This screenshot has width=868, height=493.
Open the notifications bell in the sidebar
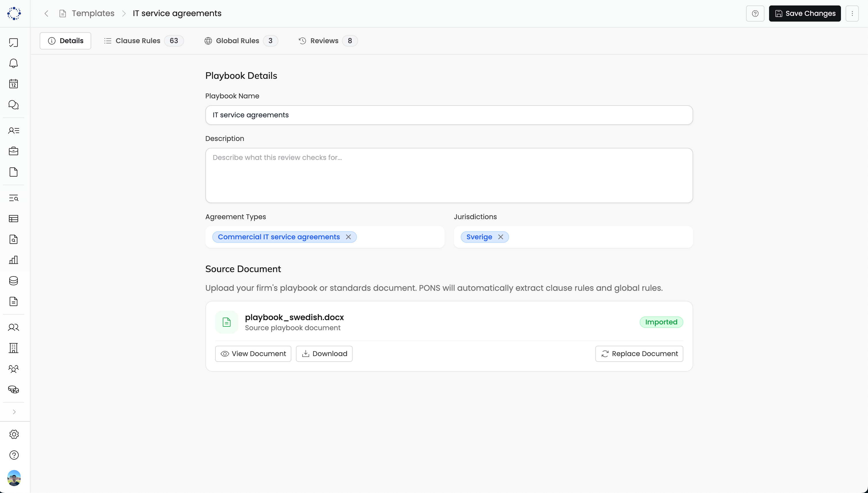pos(14,63)
